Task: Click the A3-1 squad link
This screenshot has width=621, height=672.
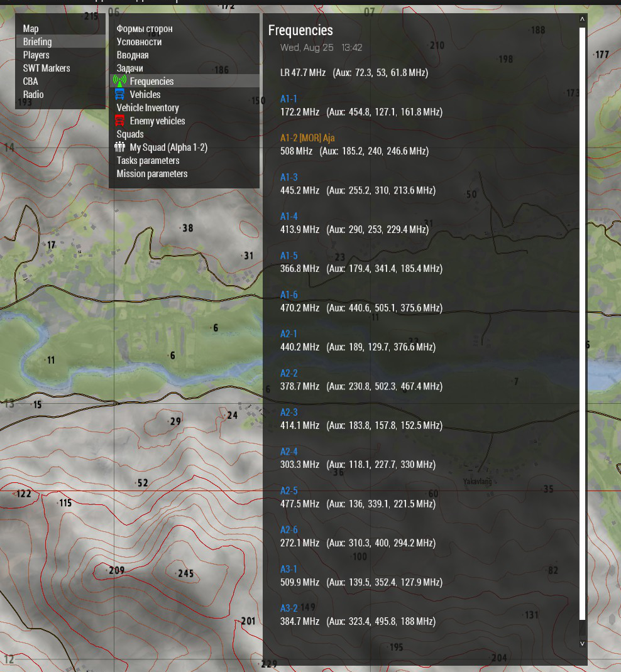Action: pos(289,569)
